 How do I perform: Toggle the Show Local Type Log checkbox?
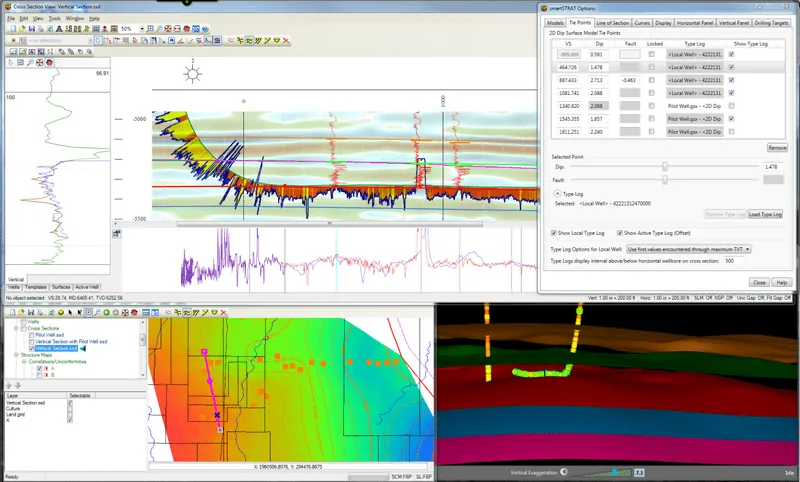[554, 233]
